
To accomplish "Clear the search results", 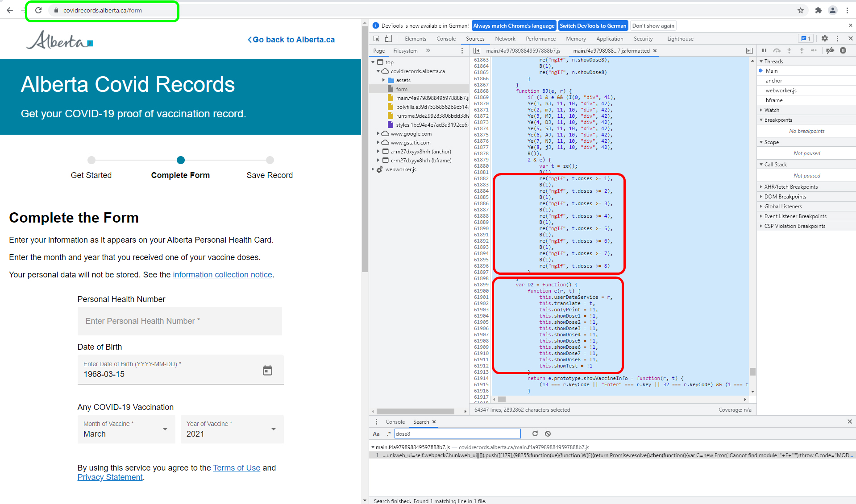I will pos(548,434).
